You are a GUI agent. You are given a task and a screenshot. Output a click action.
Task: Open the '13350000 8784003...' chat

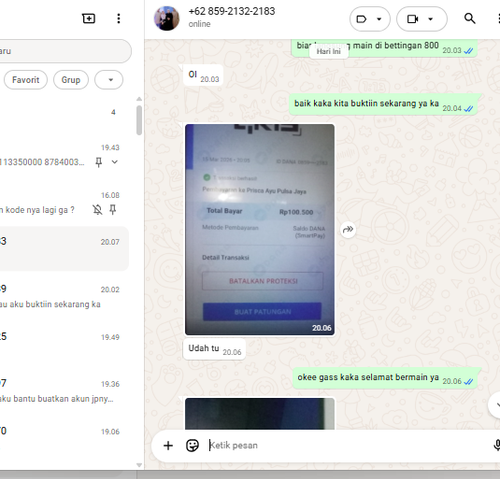[64, 155]
